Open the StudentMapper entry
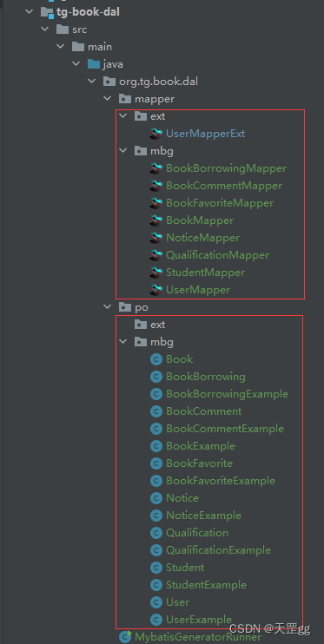 tap(205, 273)
